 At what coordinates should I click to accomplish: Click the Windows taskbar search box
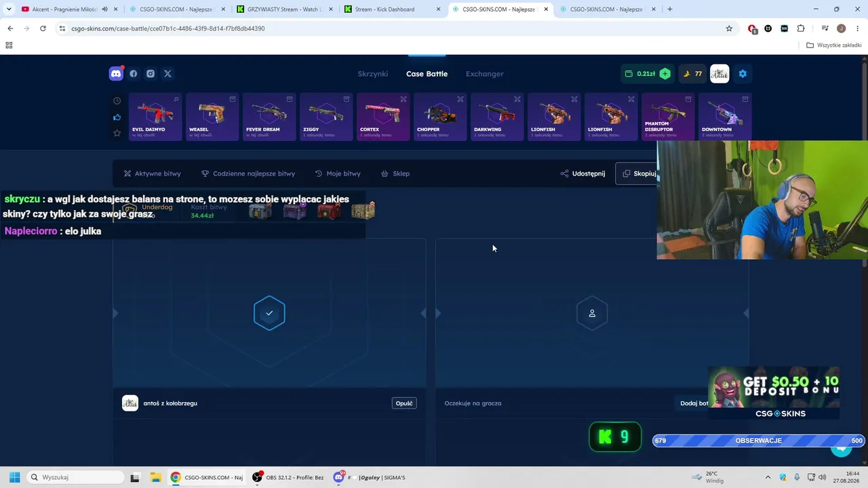75,477
